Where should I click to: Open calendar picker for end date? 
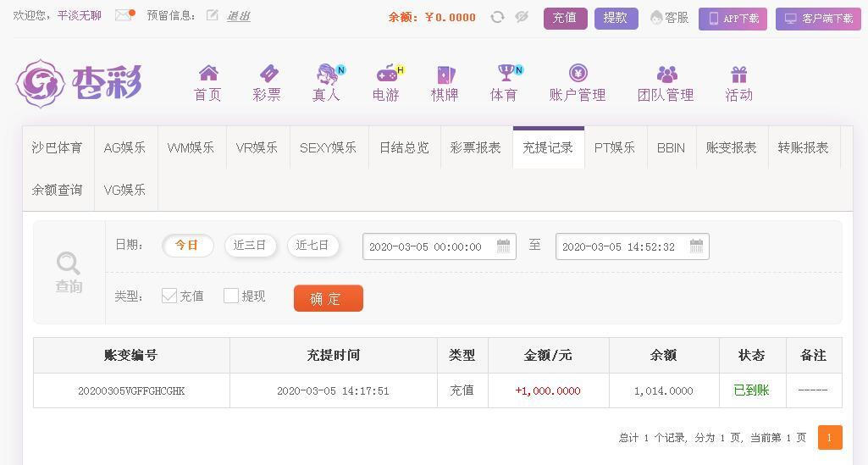(696, 246)
